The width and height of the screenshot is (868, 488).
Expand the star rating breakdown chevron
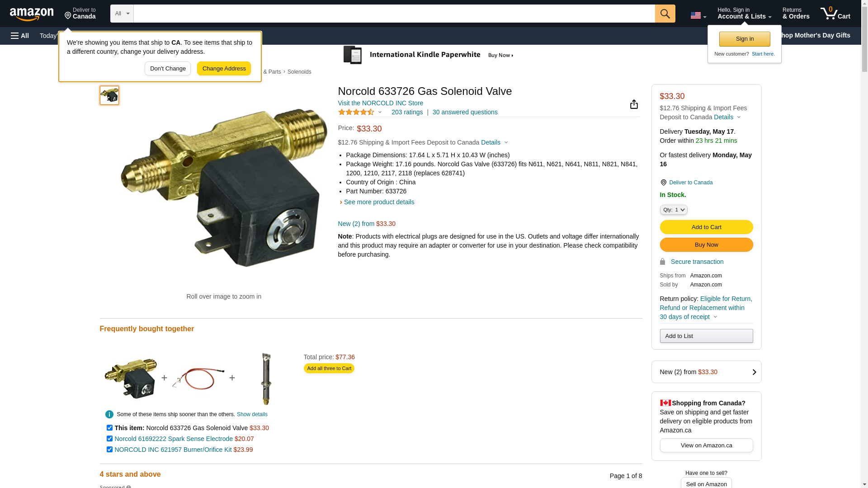(380, 113)
